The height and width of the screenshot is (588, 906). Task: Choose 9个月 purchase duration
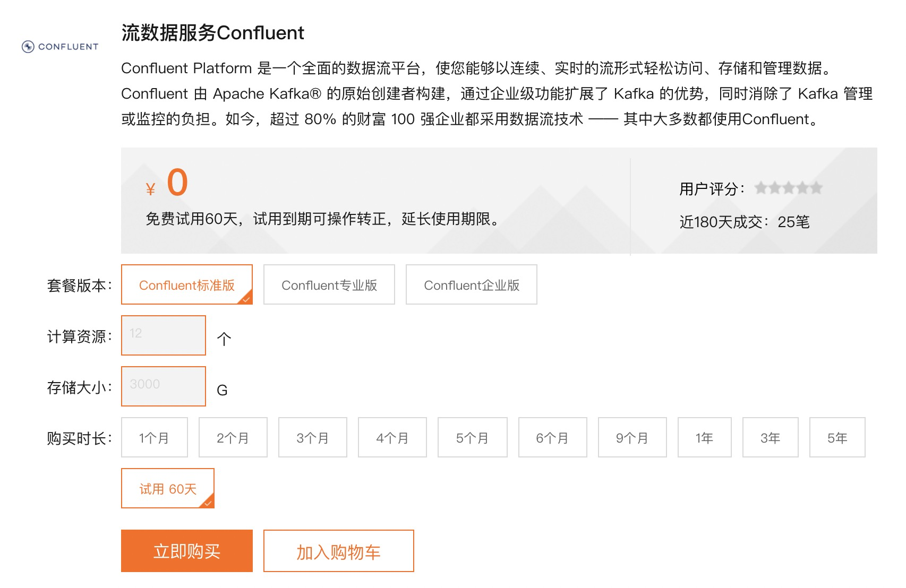pos(633,437)
